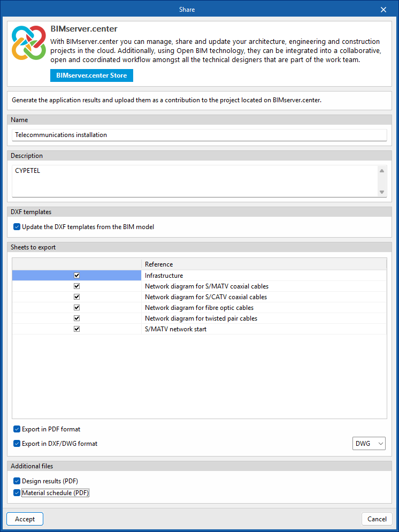Open the BIMserver.center Store
This screenshot has height=532, width=399.
point(91,75)
